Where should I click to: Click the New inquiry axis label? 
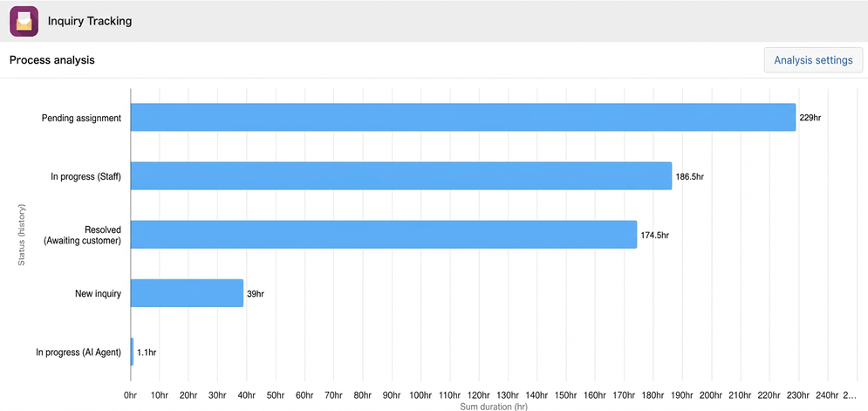98,293
